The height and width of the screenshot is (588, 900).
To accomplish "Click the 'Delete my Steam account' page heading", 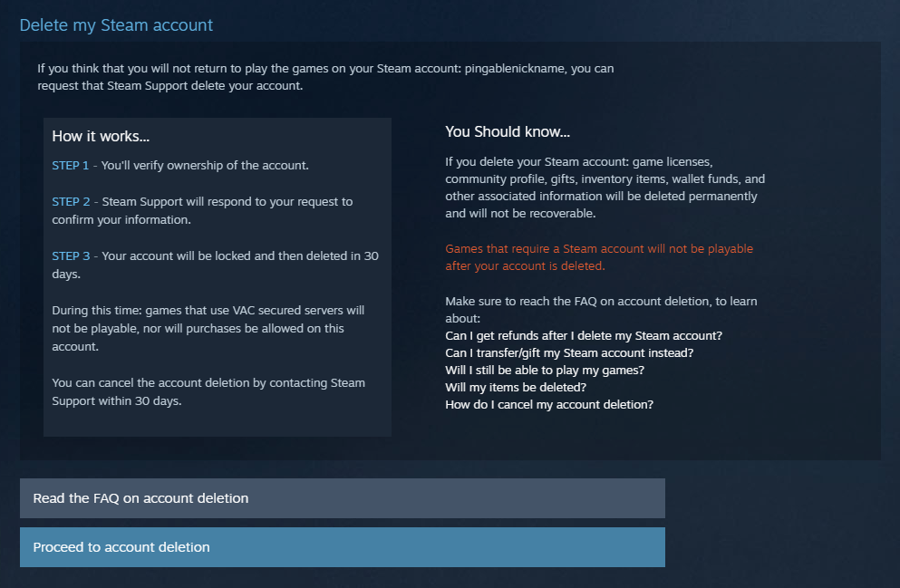I will point(116,24).
